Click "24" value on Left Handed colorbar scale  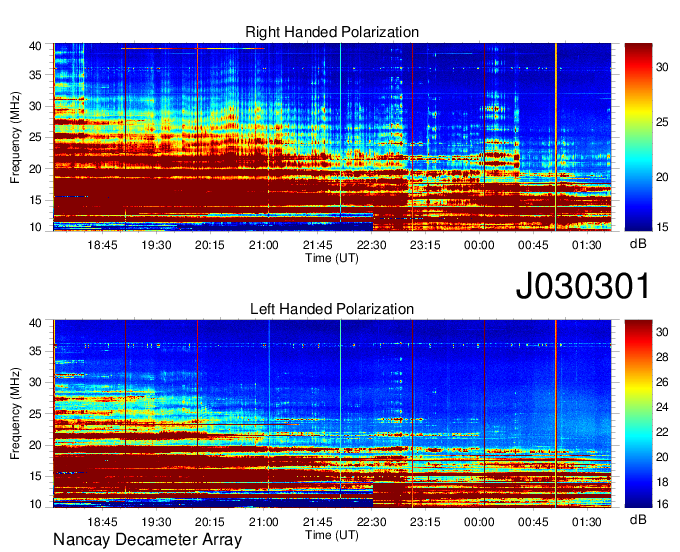point(662,407)
